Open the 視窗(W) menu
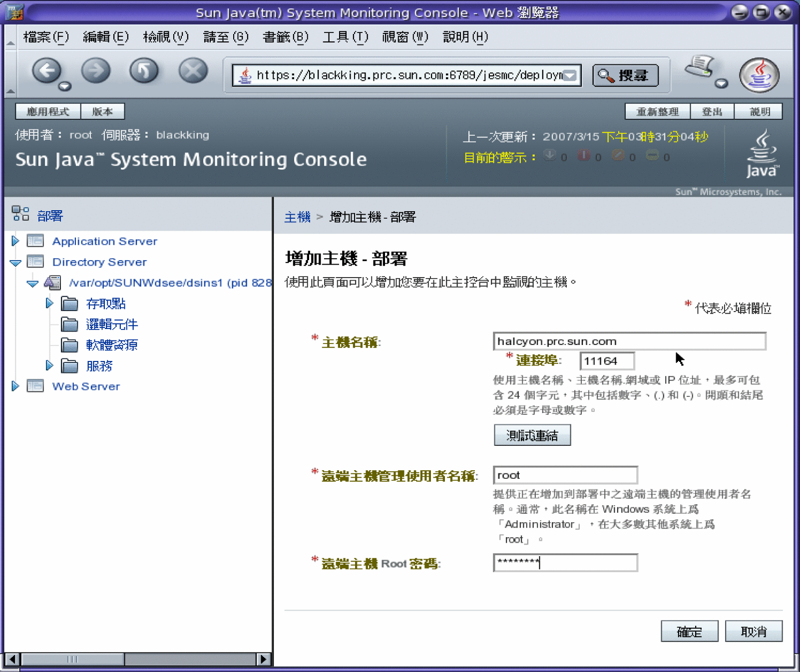The image size is (800, 672). pyautogui.click(x=405, y=37)
